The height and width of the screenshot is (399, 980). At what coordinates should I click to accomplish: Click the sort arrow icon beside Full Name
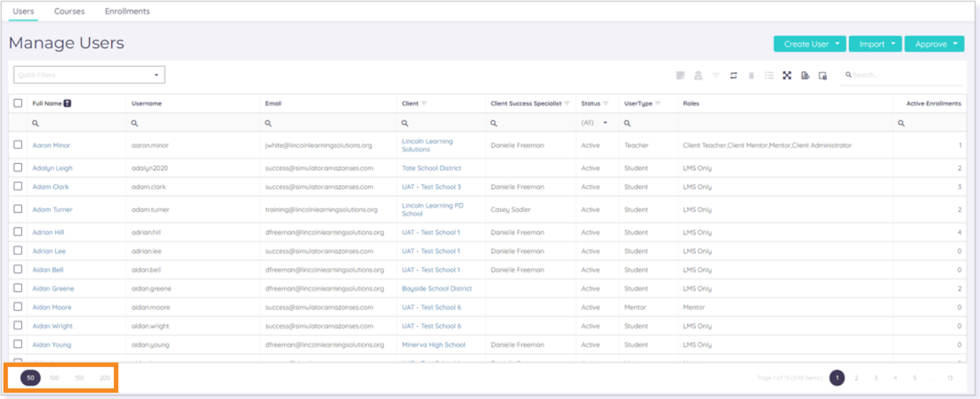coord(68,103)
